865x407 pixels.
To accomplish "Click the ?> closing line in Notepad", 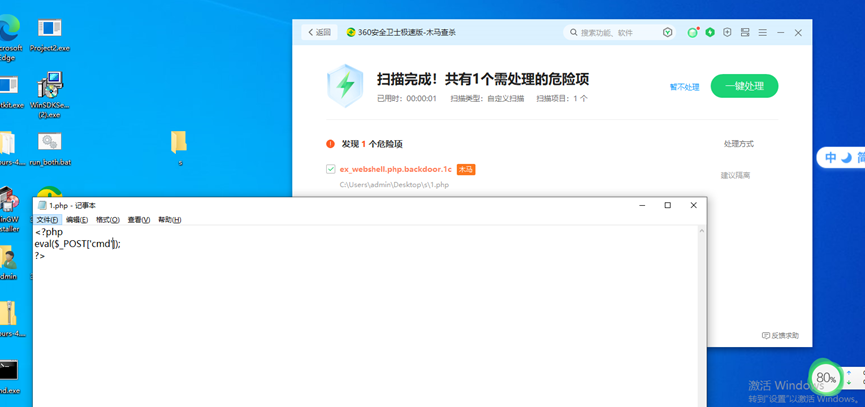I will pos(40,255).
